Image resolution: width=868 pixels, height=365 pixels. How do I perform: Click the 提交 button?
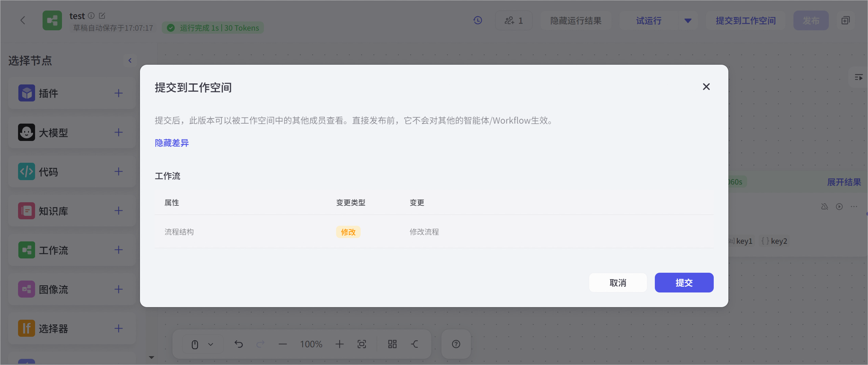coord(684,283)
